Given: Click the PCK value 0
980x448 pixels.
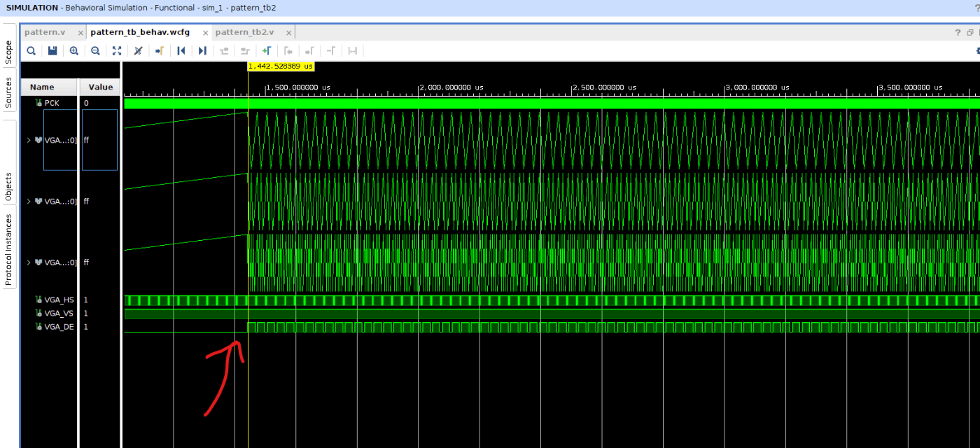Looking at the screenshot, I should point(86,103).
